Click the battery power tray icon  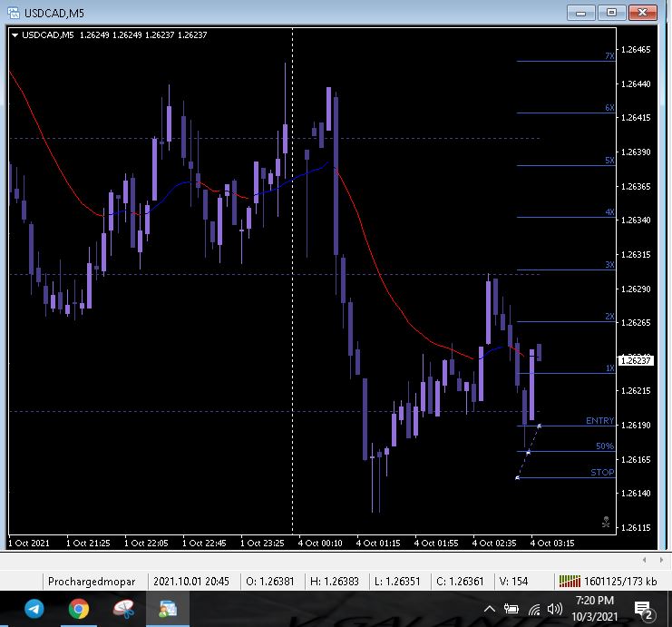511,609
